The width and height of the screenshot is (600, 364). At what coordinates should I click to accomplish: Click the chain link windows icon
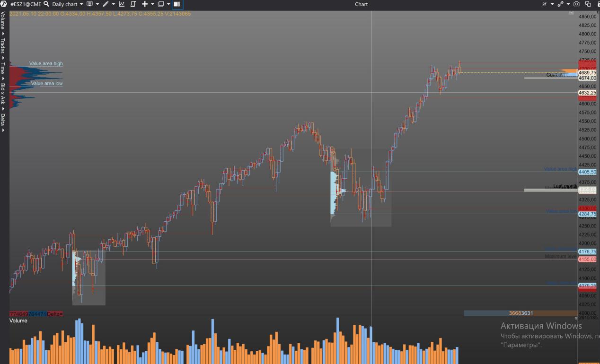(x=561, y=4)
